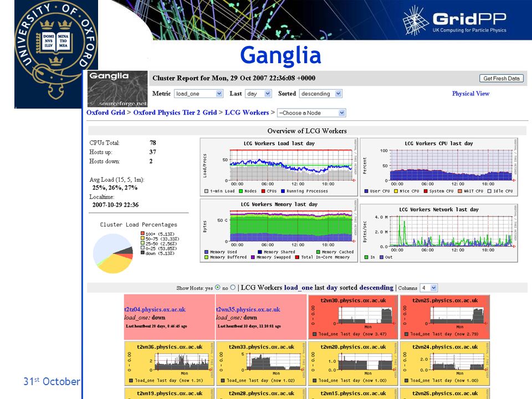Click the Hosts down value 2

click(151, 161)
